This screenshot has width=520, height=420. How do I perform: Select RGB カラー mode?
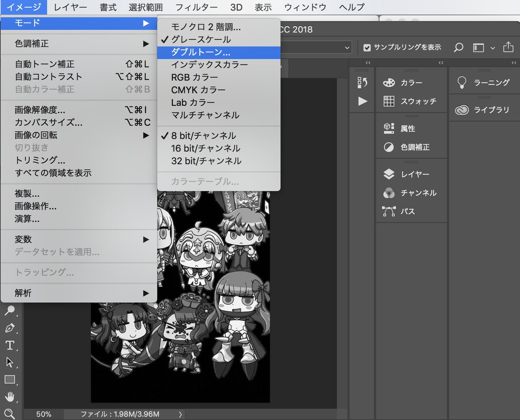(x=219, y=77)
